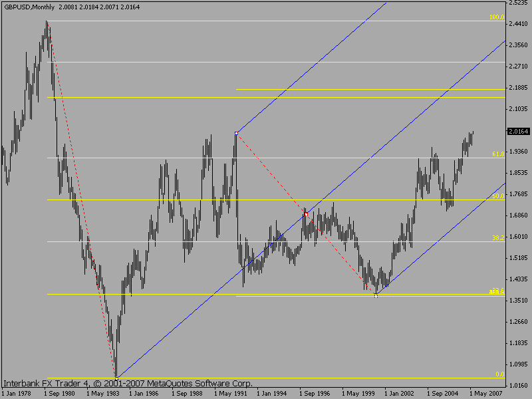Click the 0.0 Fibonacci level label

pyautogui.click(x=500, y=374)
